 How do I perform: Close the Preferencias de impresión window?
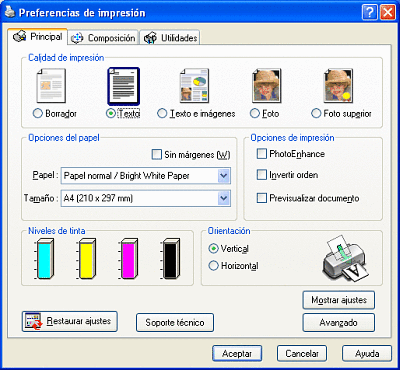(x=388, y=13)
